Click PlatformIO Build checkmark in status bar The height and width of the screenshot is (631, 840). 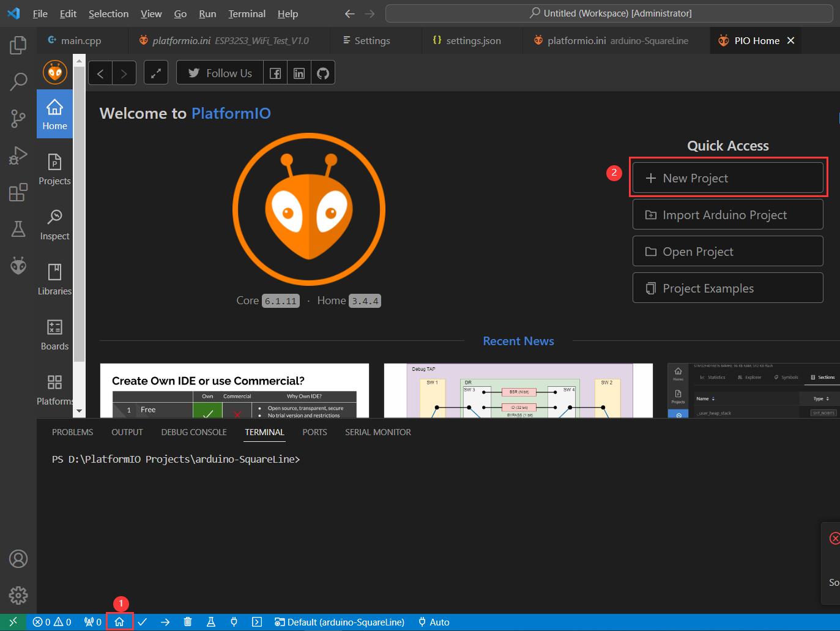pos(143,622)
